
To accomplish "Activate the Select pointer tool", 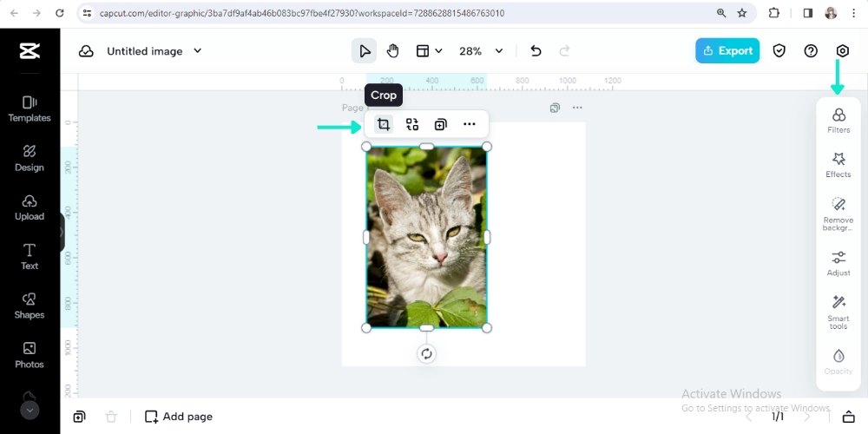I will pyautogui.click(x=365, y=51).
